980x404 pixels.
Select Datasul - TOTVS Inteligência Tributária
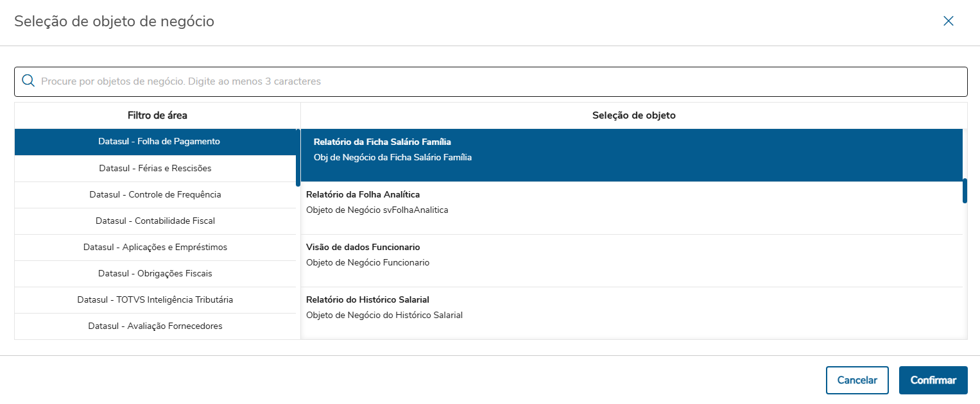click(x=155, y=299)
